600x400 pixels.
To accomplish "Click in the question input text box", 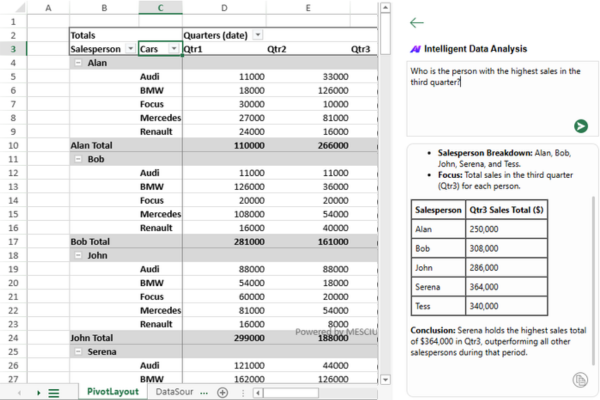I will 502,99.
